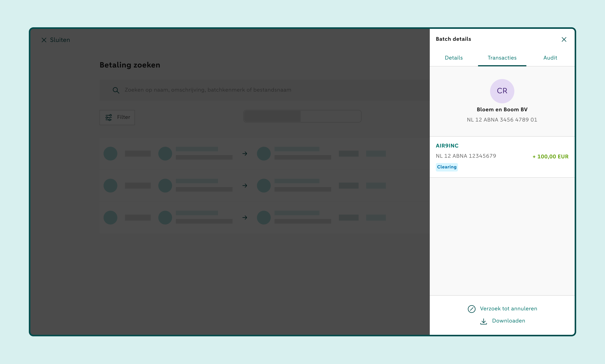Click the cancel circle-slash icon
This screenshot has width=605, height=364.
point(471,309)
